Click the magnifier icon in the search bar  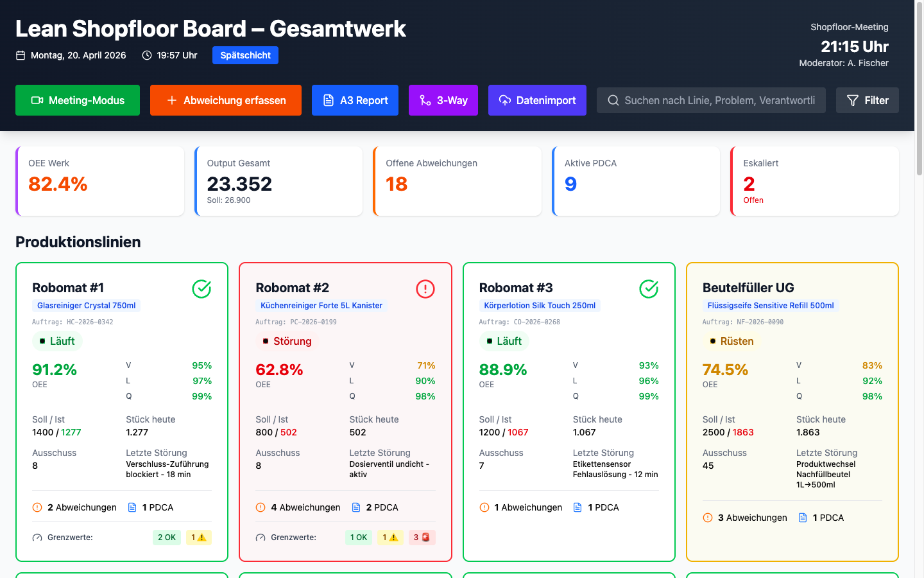pos(613,100)
